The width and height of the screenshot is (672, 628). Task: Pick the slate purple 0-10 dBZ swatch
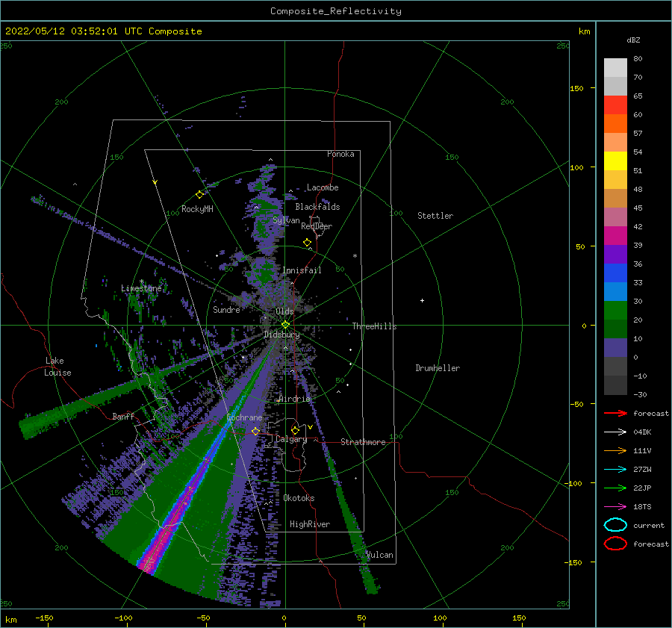coord(615,348)
